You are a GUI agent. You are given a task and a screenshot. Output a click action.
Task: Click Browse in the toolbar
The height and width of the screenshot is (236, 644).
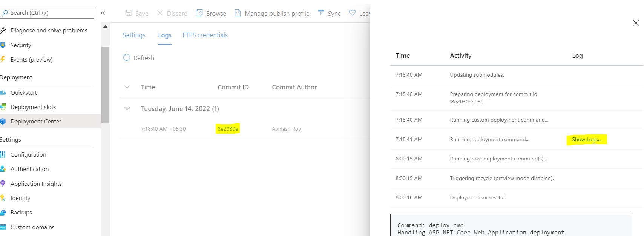pos(211,13)
